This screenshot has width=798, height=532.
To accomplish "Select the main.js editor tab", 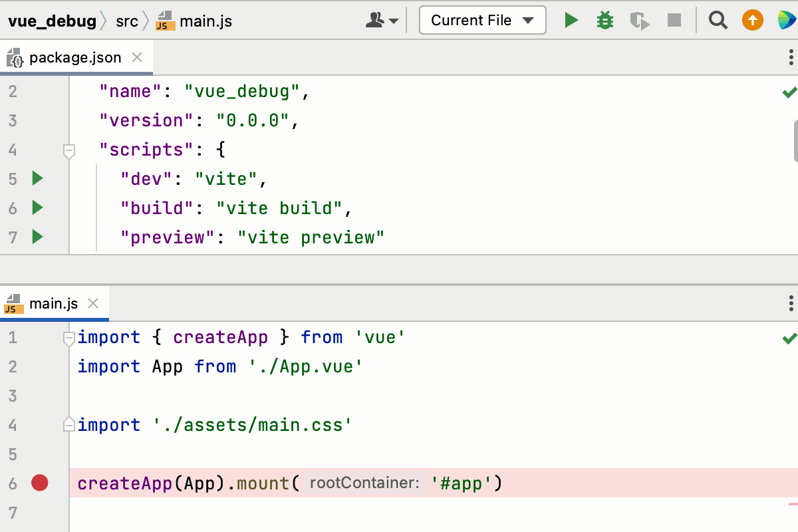I will pyautogui.click(x=53, y=304).
